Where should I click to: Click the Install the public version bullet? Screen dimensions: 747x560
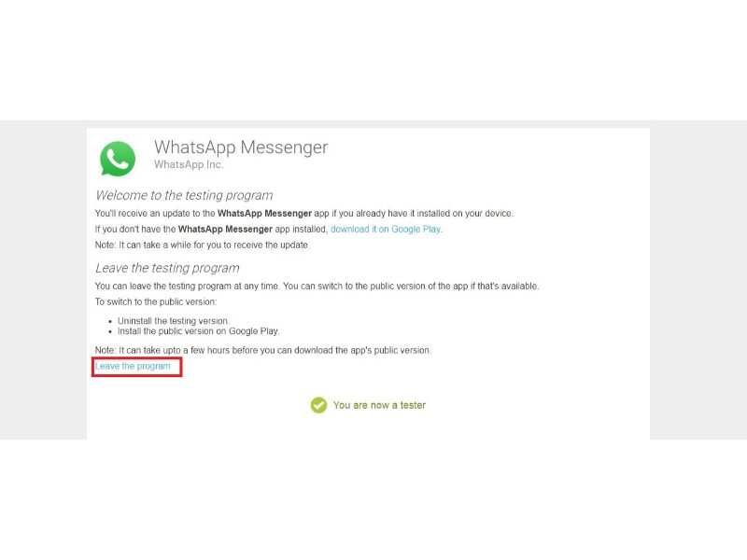pyautogui.click(x=198, y=331)
